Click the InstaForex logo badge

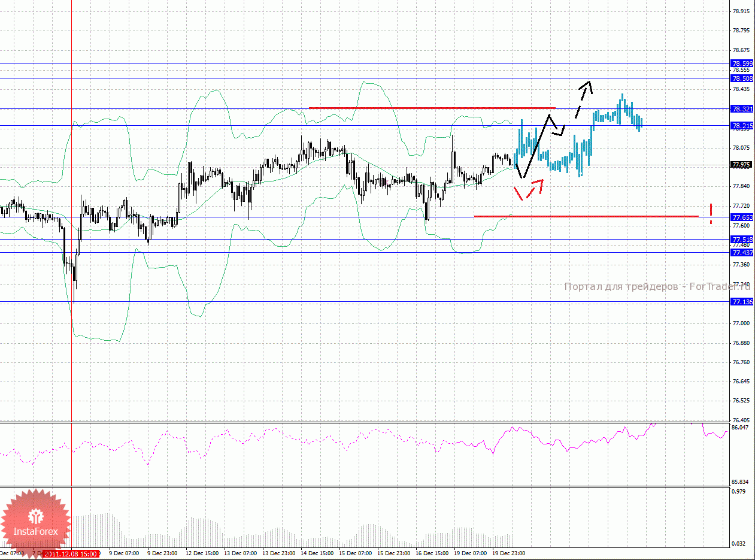point(35,521)
